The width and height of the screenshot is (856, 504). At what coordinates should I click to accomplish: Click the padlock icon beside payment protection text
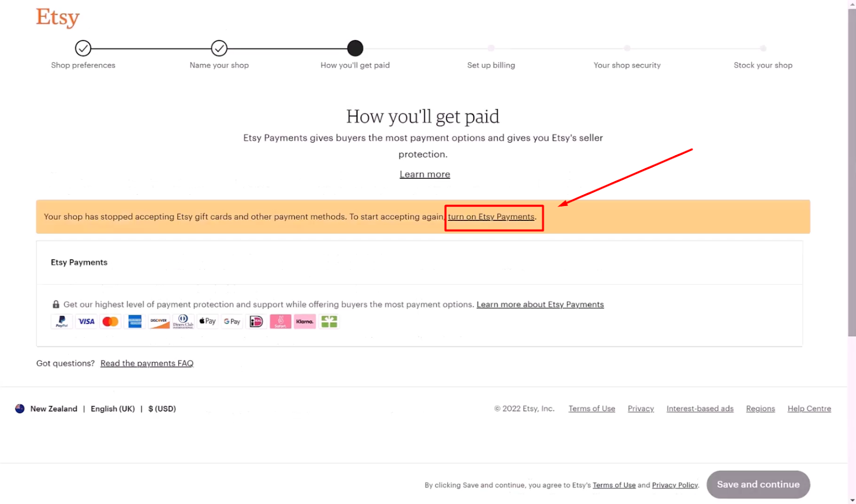[x=56, y=304]
